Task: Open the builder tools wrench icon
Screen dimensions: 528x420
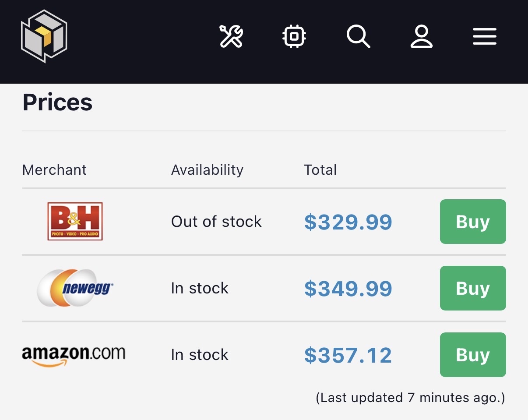Action: click(x=231, y=36)
